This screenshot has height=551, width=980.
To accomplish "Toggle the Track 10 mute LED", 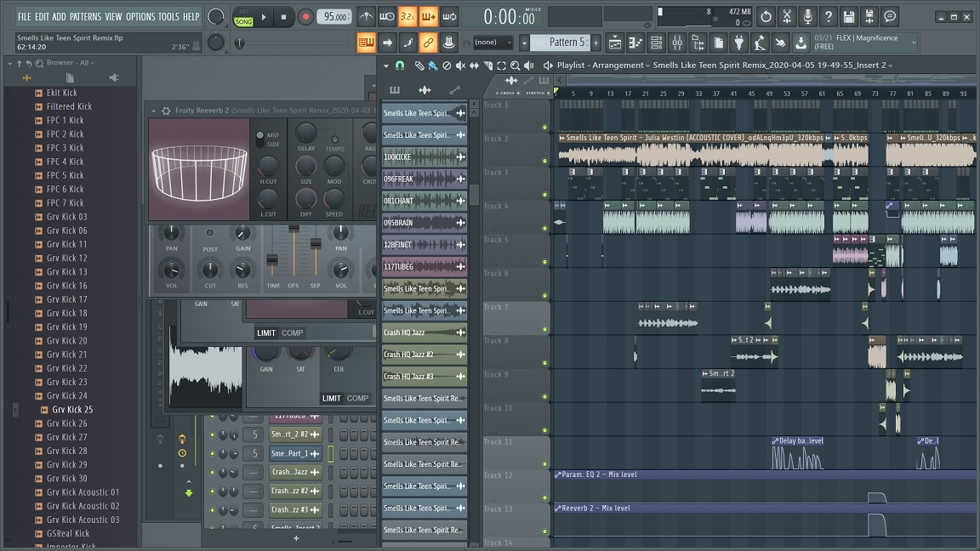I will [x=544, y=430].
